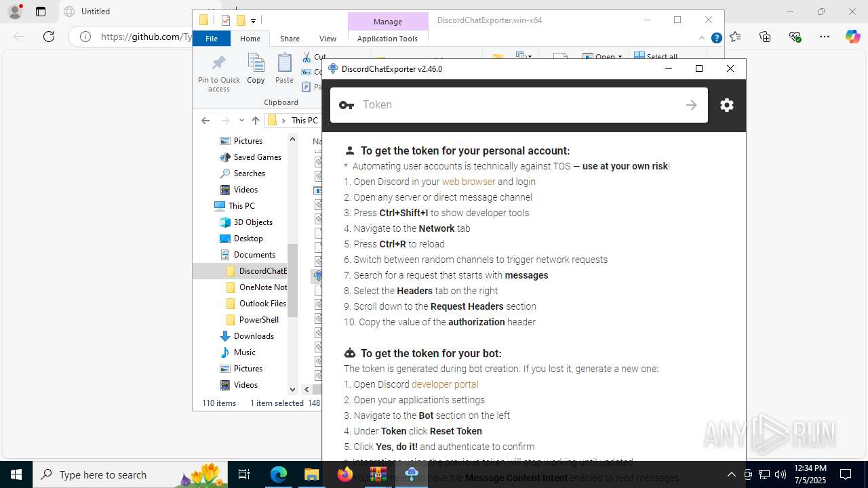This screenshot has height=488, width=868.
Task: Select the Manage contextual tab
Action: (x=387, y=21)
